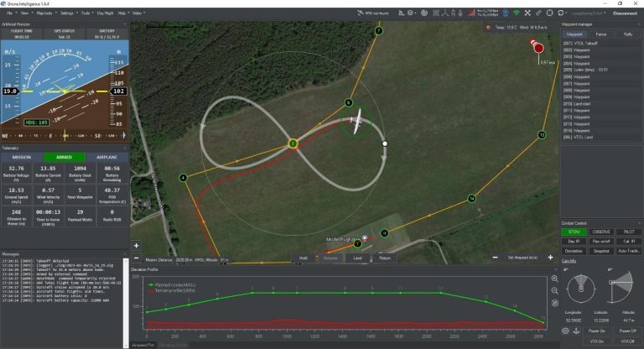Switch to the Rally tab
644x349 pixels.
tap(626, 34)
